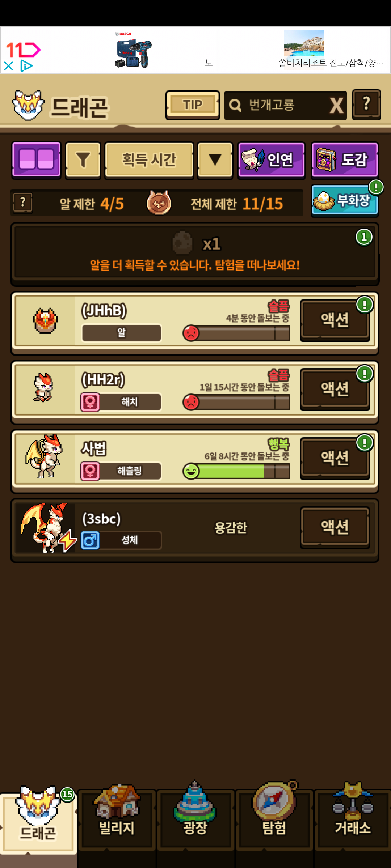The width and height of the screenshot is (391, 868).
Task: Tap the egg limit question mark icon
Action: click(x=23, y=203)
